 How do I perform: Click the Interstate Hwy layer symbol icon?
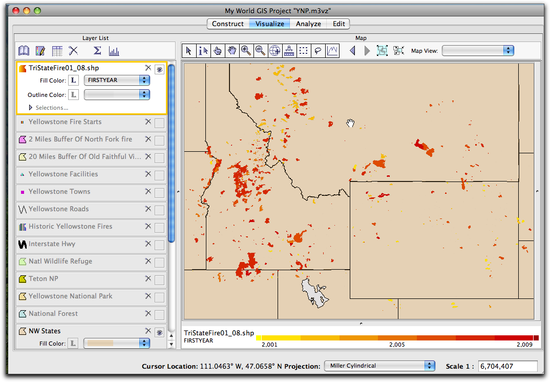click(22, 244)
